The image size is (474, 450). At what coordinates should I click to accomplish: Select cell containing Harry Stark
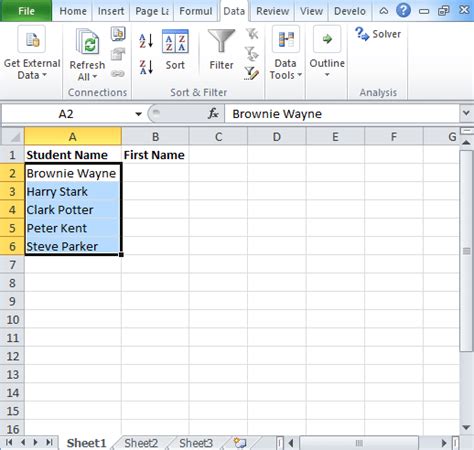coord(73,191)
